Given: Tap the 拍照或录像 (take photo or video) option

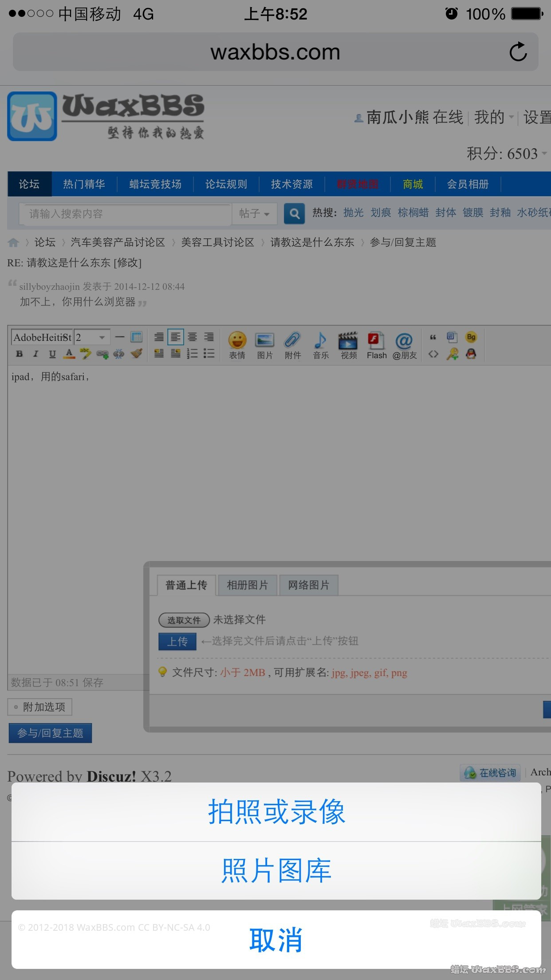Looking at the screenshot, I should [x=276, y=812].
